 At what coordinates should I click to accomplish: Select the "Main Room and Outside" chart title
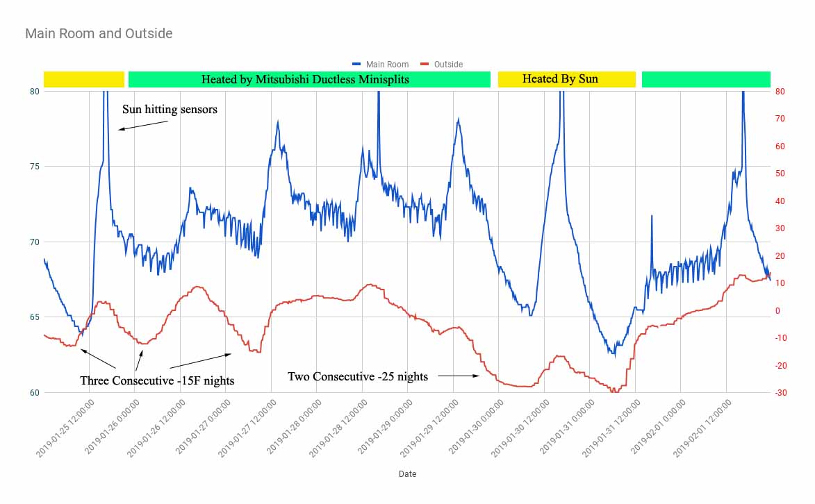tap(99, 33)
